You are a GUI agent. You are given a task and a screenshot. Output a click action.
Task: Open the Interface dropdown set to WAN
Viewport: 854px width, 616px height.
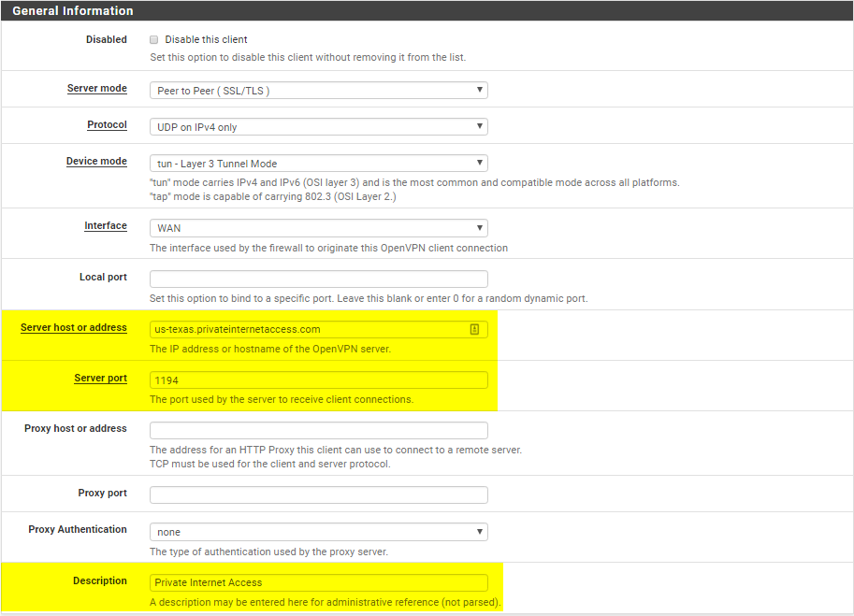(x=319, y=228)
